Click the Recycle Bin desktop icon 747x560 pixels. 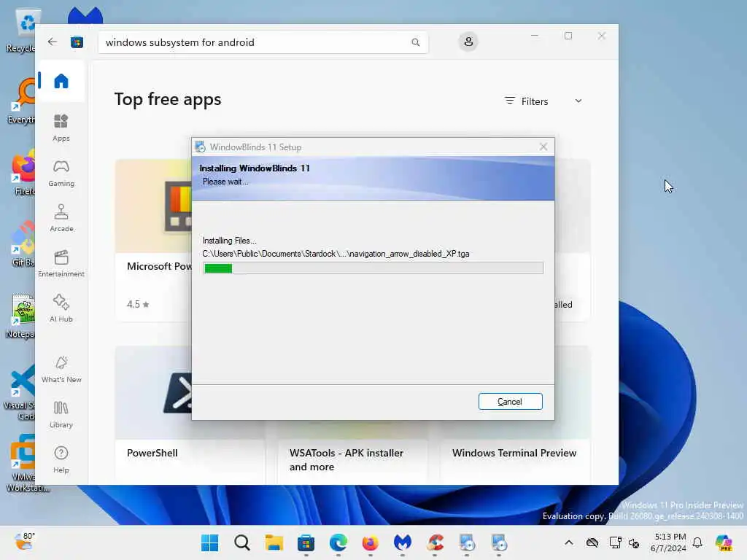[23, 31]
